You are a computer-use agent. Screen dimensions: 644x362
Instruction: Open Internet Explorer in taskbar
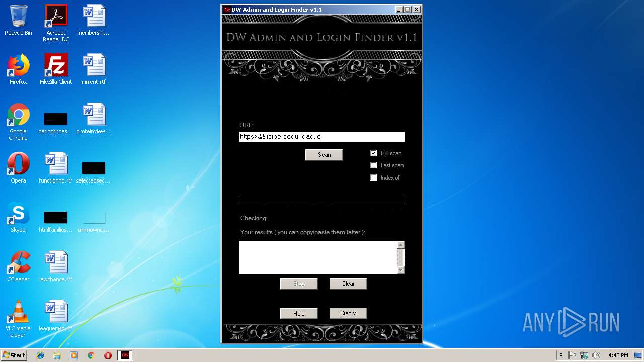[x=40, y=355]
